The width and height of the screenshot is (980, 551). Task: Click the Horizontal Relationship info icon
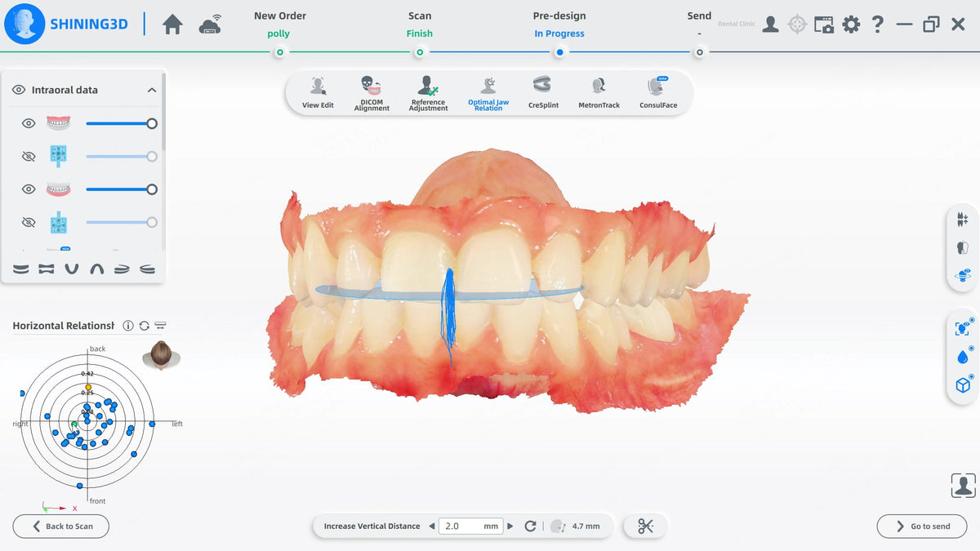pos(128,326)
